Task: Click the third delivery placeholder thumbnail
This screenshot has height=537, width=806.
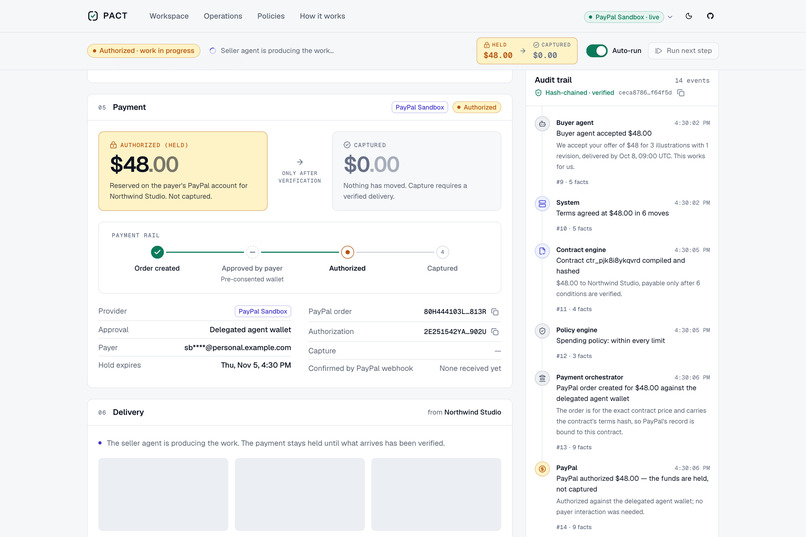Action: [436, 494]
